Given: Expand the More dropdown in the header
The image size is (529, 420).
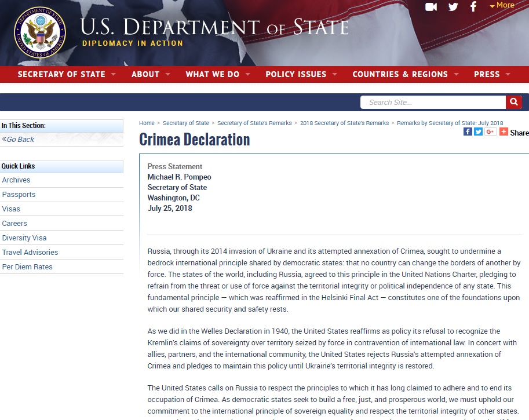Looking at the screenshot, I should (x=502, y=5).
